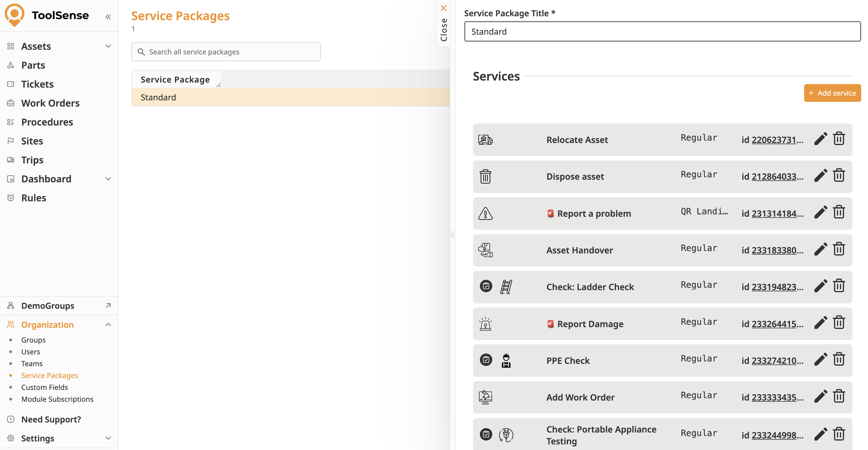The height and width of the screenshot is (450, 868).
Task: Click the magnifier icon in the search box
Action: 141,52
